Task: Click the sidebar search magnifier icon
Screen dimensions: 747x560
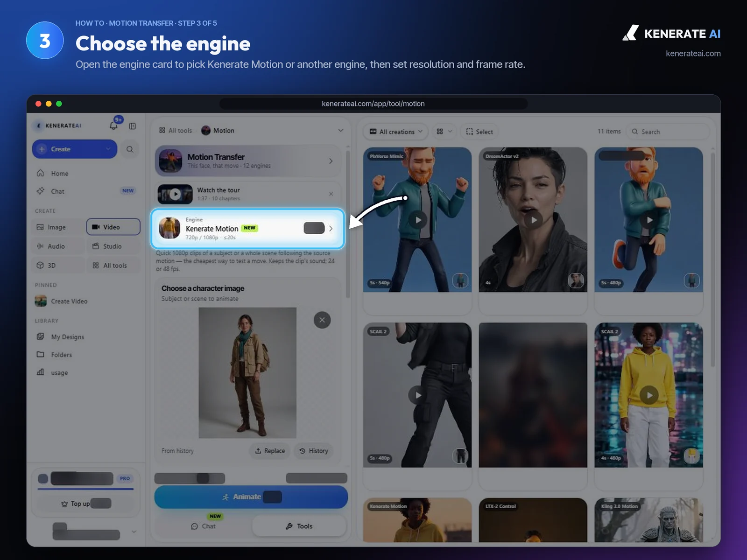Action: 130,149
